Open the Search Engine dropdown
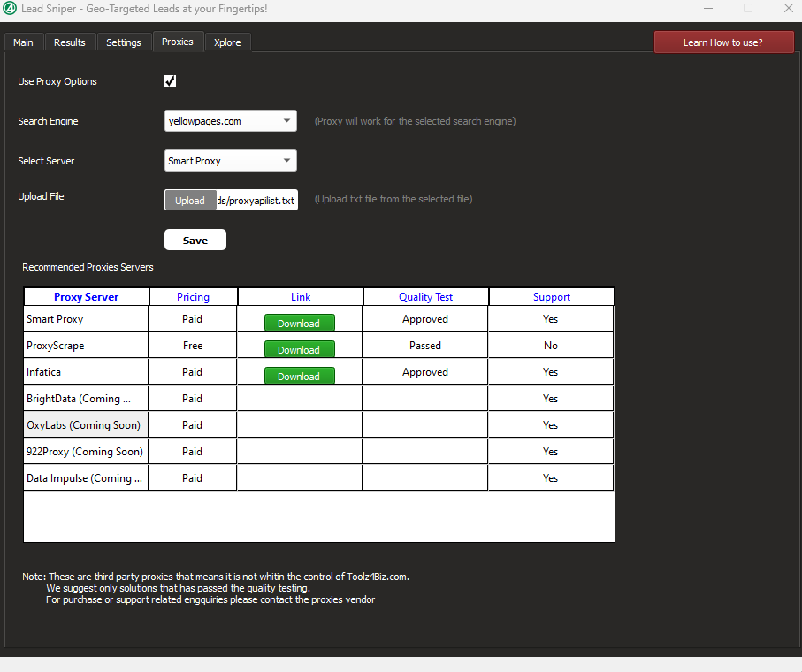This screenshot has width=802, height=672. click(230, 120)
